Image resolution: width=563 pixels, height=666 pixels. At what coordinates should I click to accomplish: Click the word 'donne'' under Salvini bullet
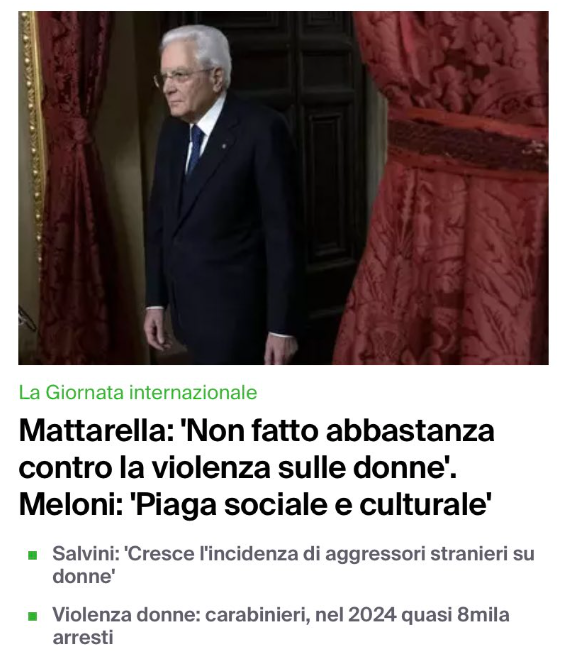[84, 576]
